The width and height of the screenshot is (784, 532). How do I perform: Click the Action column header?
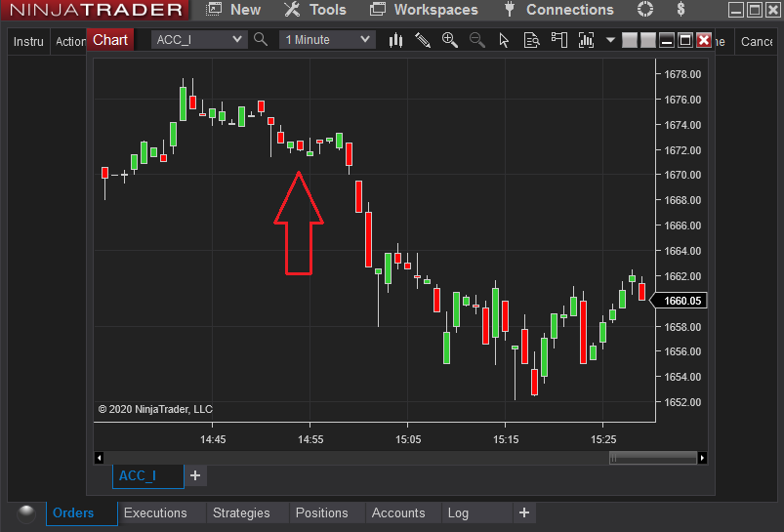click(x=69, y=42)
